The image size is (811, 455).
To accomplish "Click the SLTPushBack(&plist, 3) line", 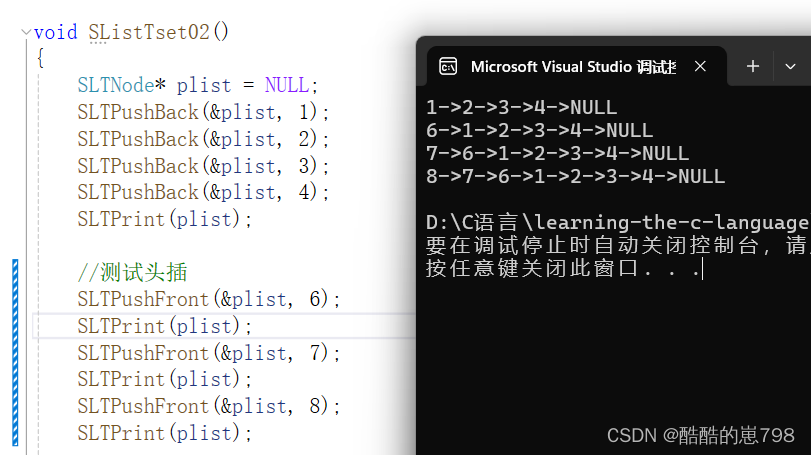I will point(203,166).
